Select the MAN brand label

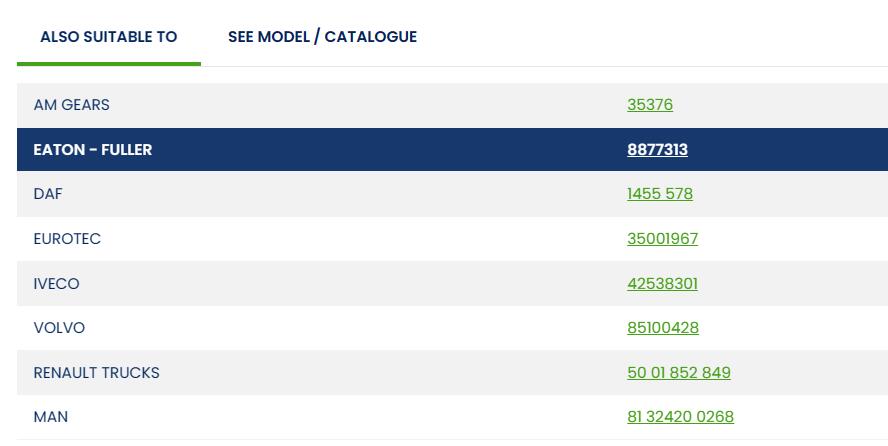[x=51, y=417]
